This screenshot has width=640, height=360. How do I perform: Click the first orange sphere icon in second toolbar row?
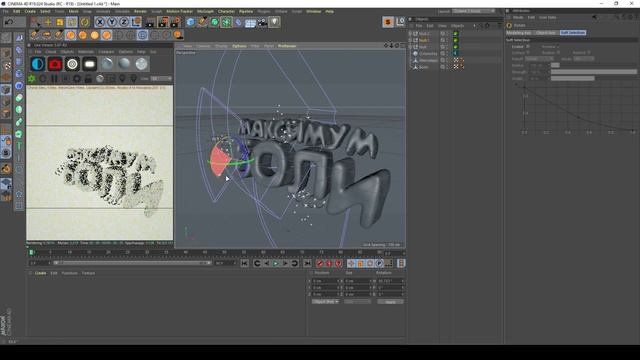coord(71,36)
